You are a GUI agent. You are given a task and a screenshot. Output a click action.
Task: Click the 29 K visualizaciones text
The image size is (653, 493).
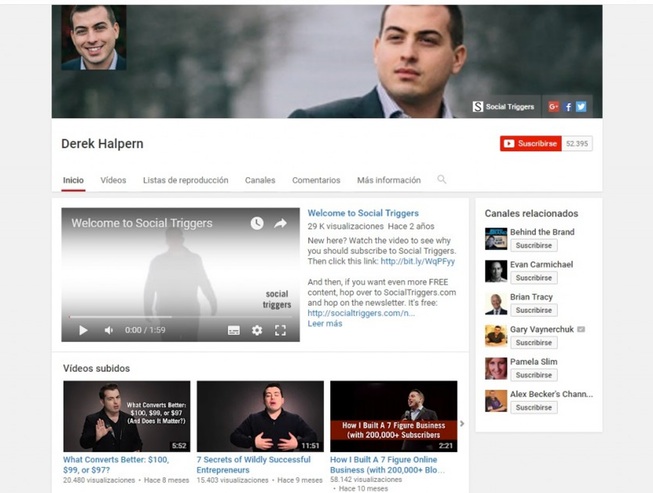tap(345, 227)
